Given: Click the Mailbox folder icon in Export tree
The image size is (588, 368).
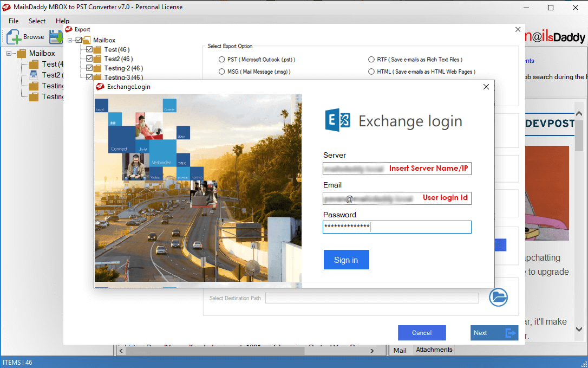Looking at the screenshot, I should click(87, 40).
